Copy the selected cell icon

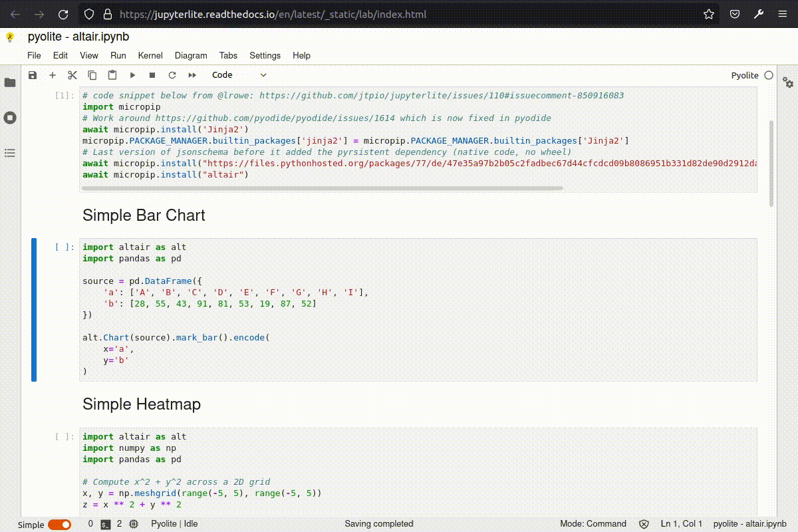click(x=92, y=75)
